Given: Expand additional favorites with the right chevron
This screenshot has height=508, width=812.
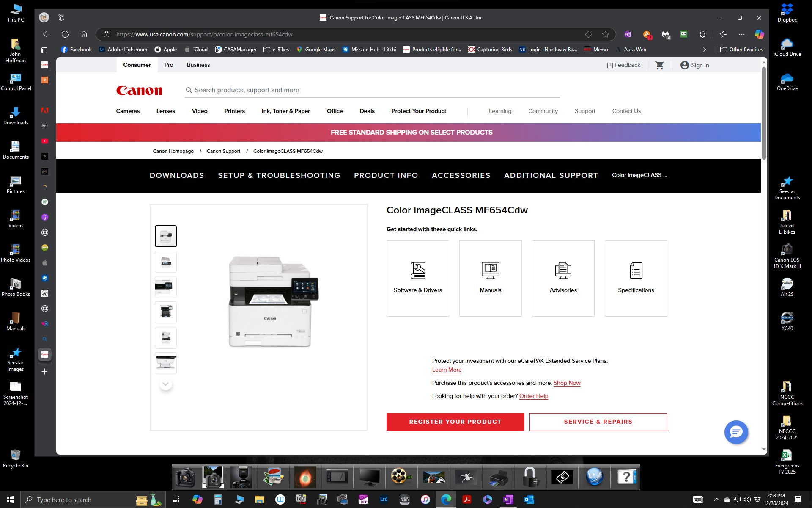Looking at the screenshot, I should click(704, 50).
